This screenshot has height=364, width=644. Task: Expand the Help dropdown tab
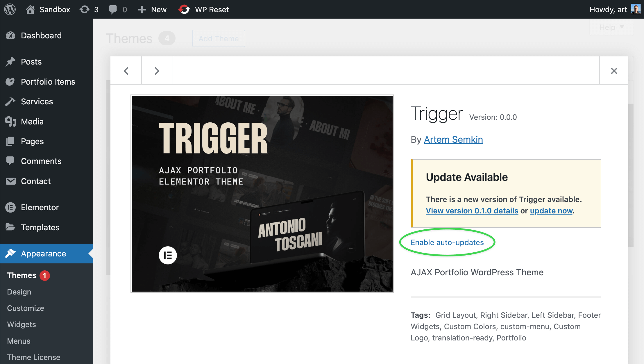pos(611,27)
